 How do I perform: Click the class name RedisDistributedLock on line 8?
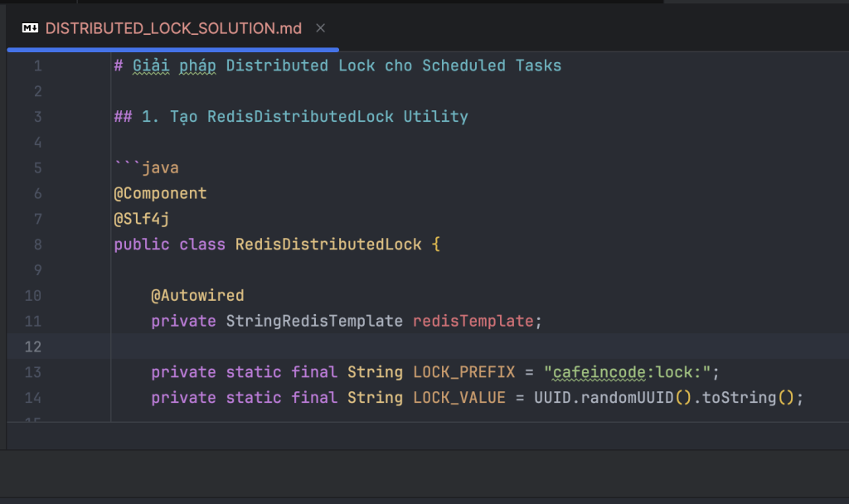coord(328,245)
